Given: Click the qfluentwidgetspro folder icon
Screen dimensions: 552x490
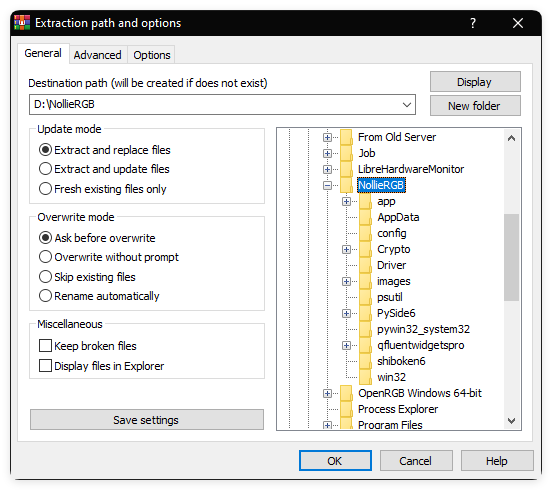Looking at the screenshot, I should pos(365,345).
